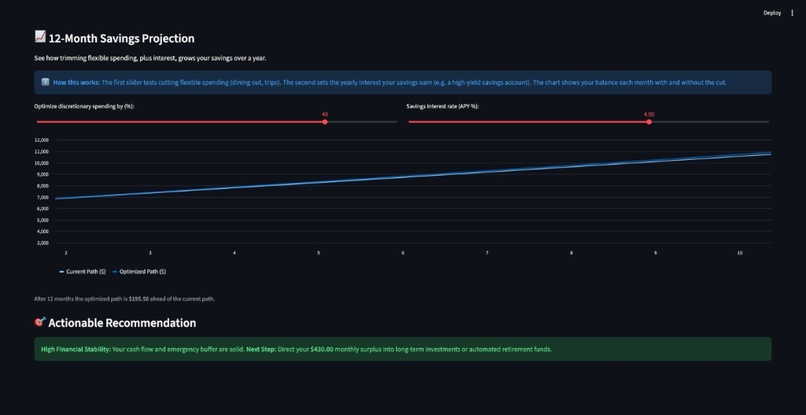Click the unfilled end of the discretionary spending slider
806x415 pixels.
[x=361, y=122]
